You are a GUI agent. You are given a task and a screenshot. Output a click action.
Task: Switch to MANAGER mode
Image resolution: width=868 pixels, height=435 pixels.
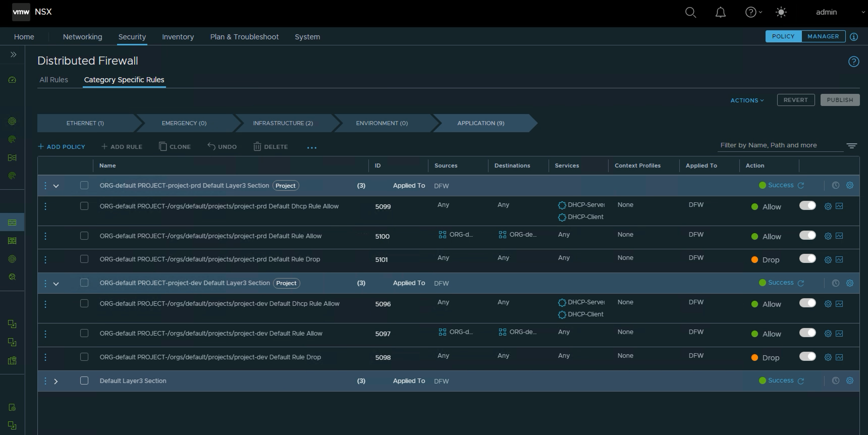(x=823, y=36)
